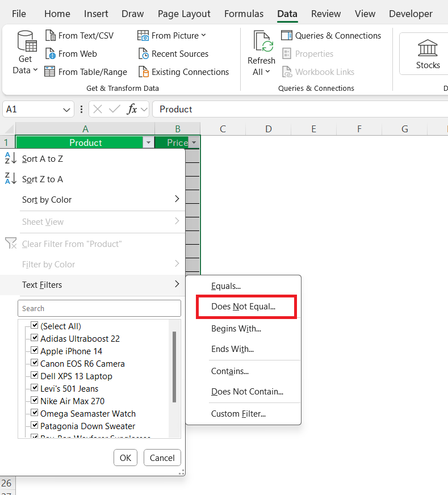Switch to the Formulas ribbon tab
The height and width of the screenshot is (495, 448).
(x=244, y=14)
